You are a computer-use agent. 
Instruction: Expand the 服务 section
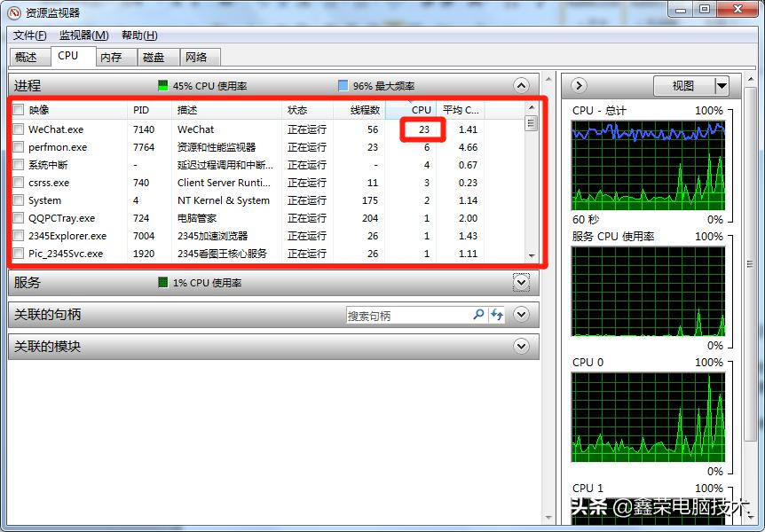pos(522,282)
